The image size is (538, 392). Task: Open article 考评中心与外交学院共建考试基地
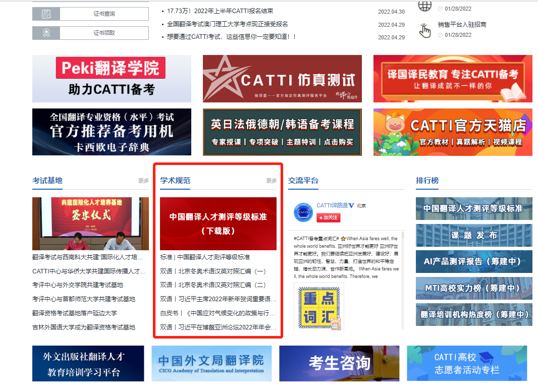coord(78,285)
